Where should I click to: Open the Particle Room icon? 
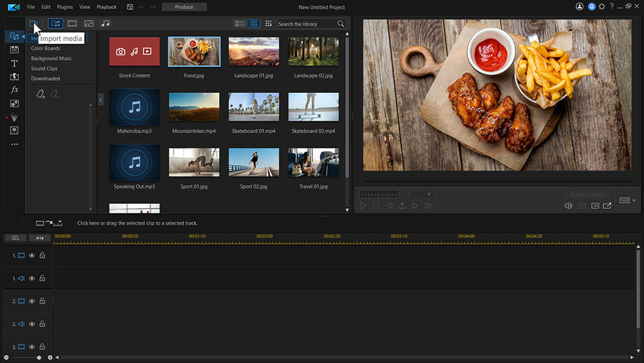[x=14, y=117]
